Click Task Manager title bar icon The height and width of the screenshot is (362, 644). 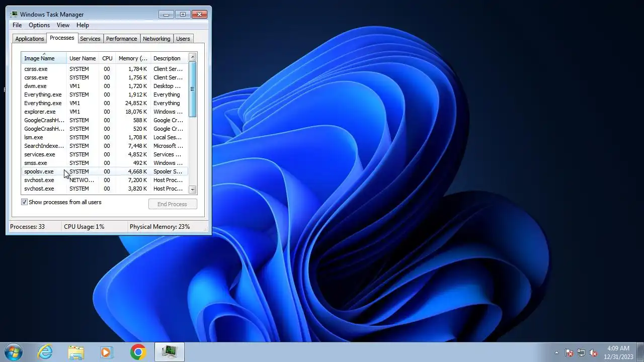coord(14,15)
